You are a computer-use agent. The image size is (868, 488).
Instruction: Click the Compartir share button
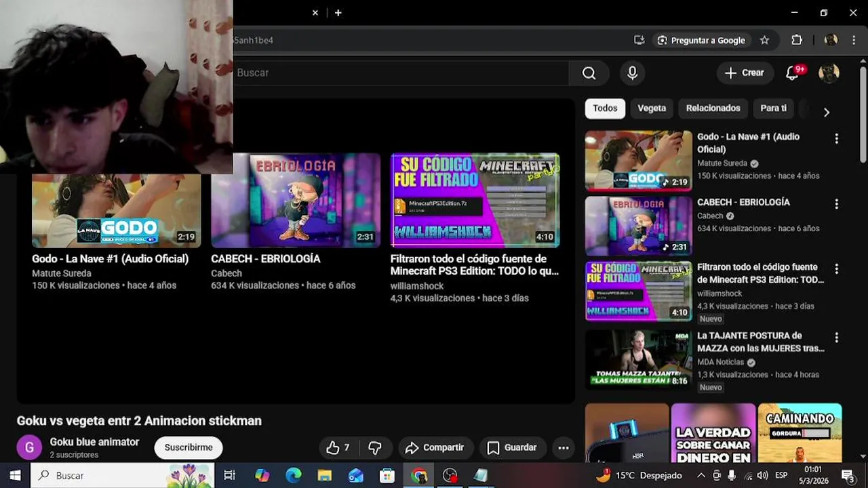[x=435, y=448]
